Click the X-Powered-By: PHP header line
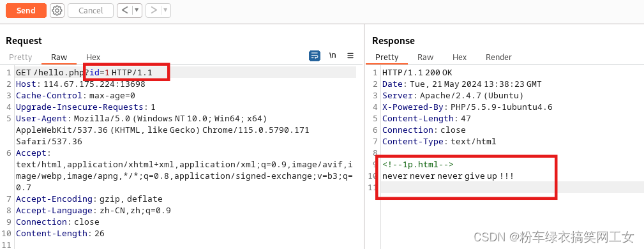The height and width of the screenshot is (249, 644). [x=467, y=107]
